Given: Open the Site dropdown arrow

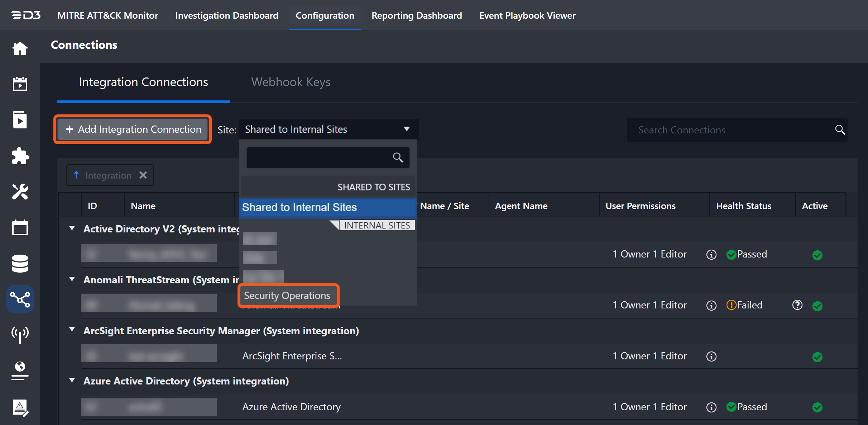Looking at the screenshot, I should point(407,129).
